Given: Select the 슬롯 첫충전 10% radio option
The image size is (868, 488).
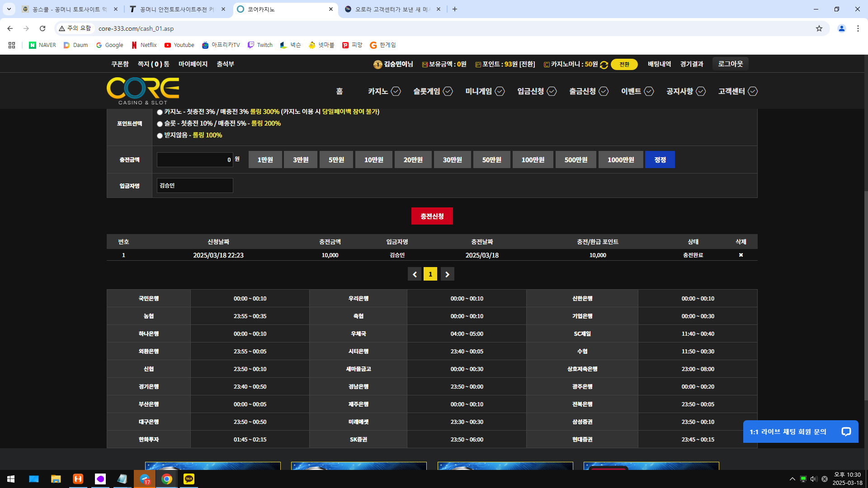Looking at the screenshot, I should 160,124.
